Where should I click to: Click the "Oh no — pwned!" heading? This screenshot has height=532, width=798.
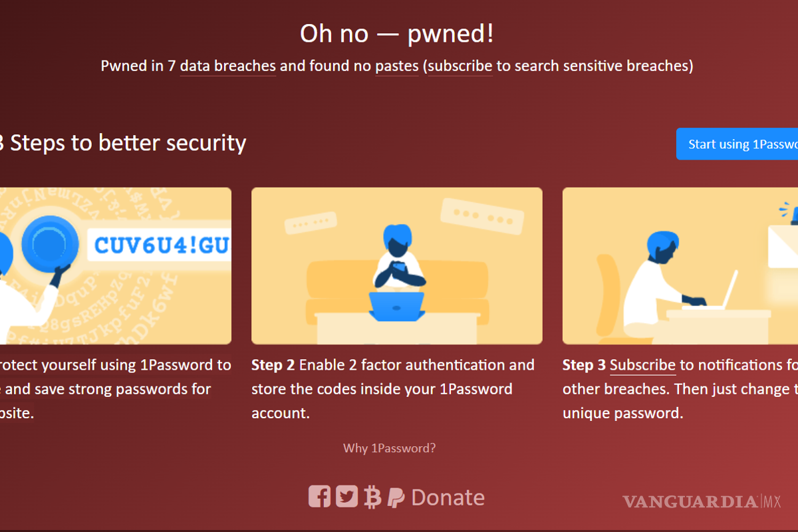396,33
